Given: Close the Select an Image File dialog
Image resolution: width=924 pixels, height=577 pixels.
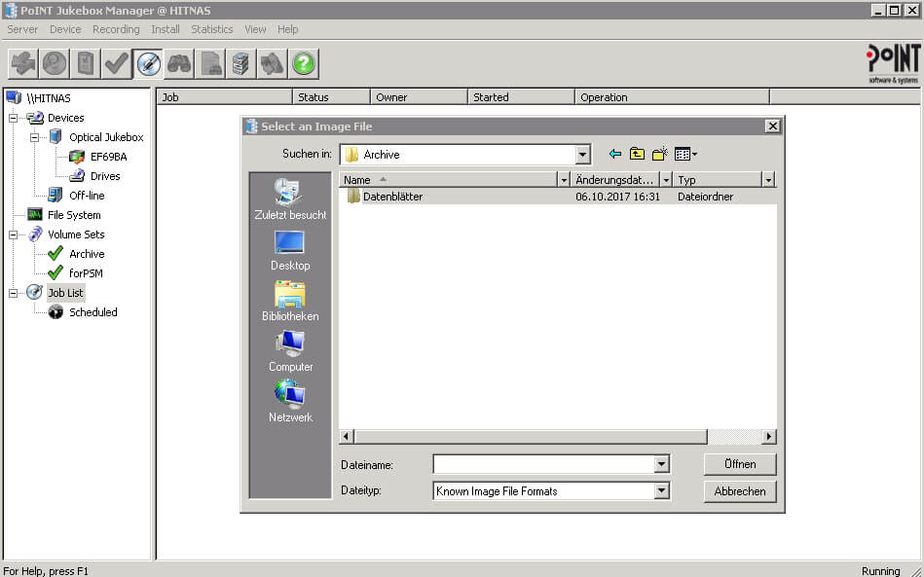Looking at the screenshot, I should click(x=772, y=126).
